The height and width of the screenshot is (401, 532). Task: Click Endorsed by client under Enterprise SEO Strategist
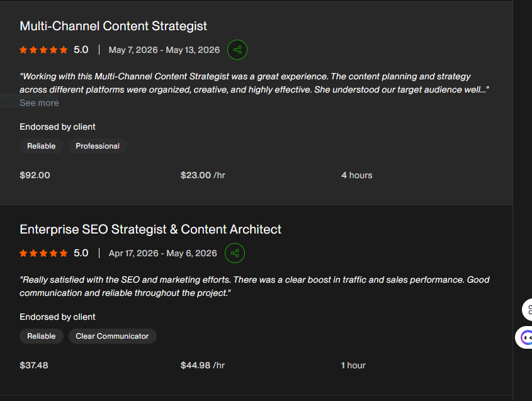58,317
